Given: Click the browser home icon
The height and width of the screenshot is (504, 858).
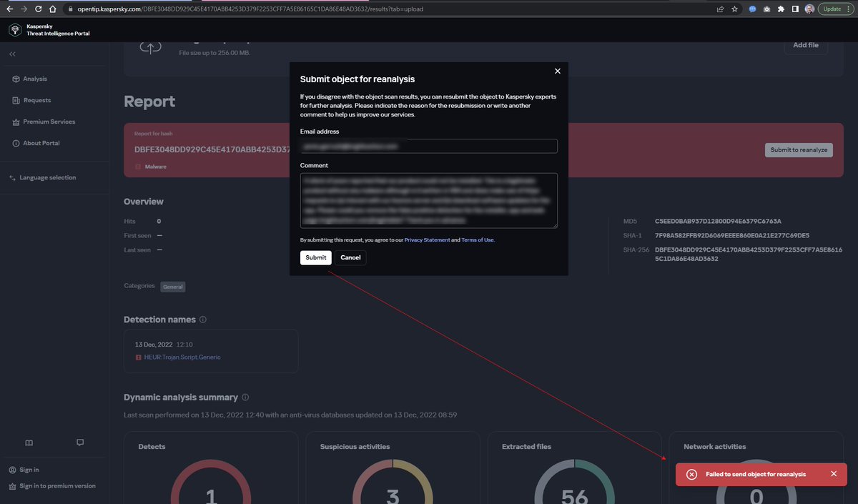Looking at the screenshot, I should click(x=54, y=9).
